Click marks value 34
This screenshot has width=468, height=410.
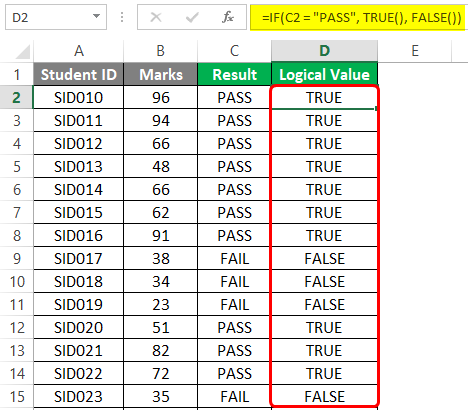coord(161,281)
